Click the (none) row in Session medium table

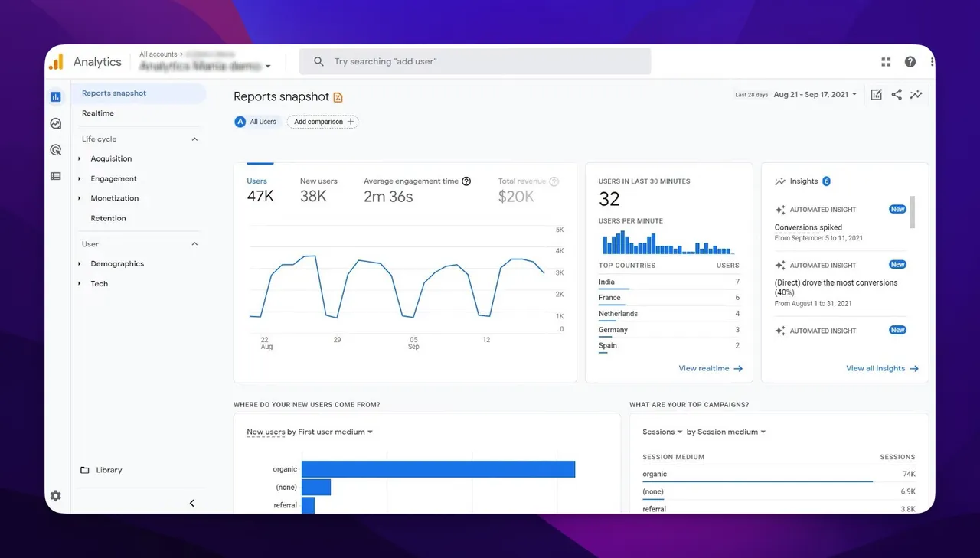pyautogui.click(x=779, y=491)
